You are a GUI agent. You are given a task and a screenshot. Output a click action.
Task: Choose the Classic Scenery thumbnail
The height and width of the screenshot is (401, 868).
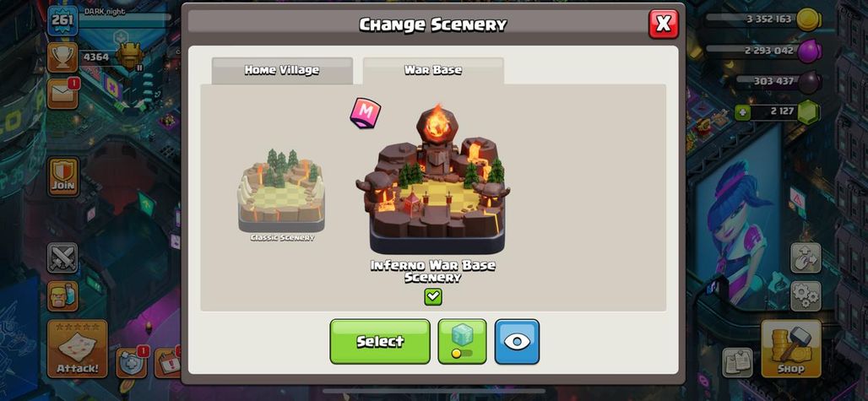pyautogui.click(x=282, y=195)
